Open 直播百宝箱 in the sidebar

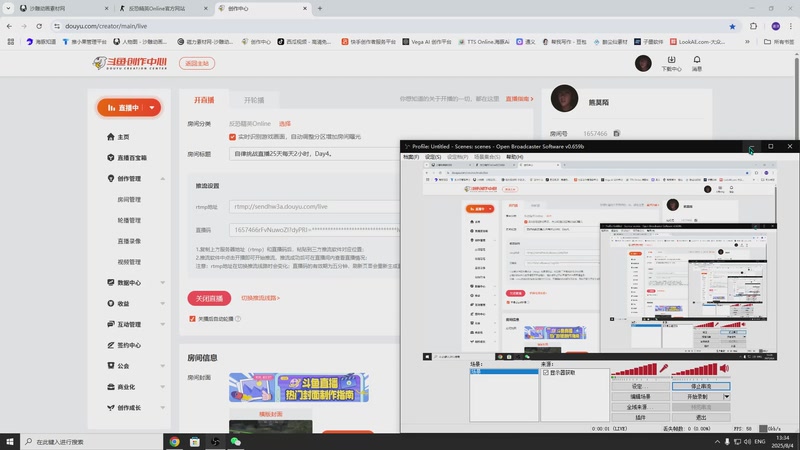(x=127, y=158)
